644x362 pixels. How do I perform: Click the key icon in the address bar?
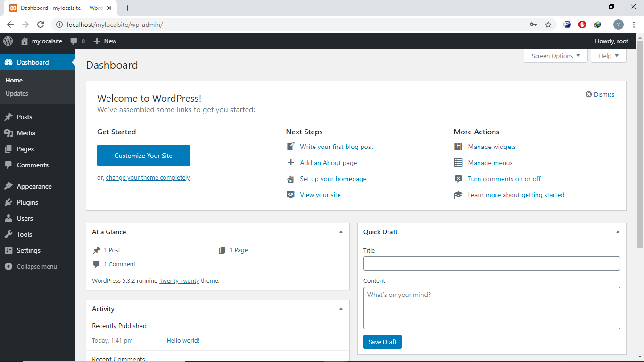click(533, 25)
